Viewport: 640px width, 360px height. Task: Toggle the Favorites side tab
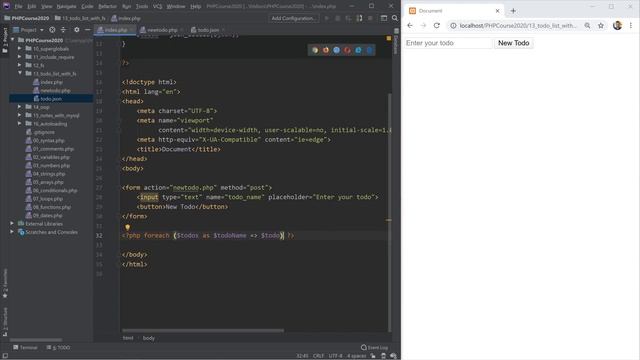5,283
